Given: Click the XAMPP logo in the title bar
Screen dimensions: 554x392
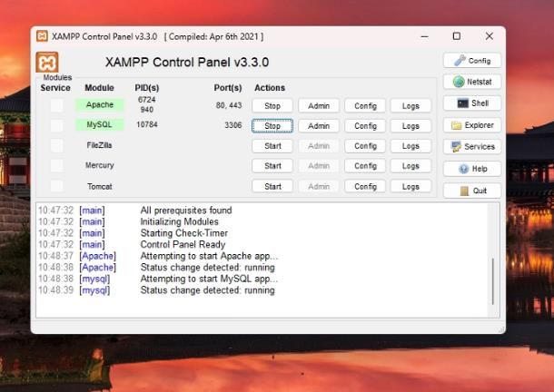Looking at the screenshot, I should pyautogui.click(x=42, y=36).
